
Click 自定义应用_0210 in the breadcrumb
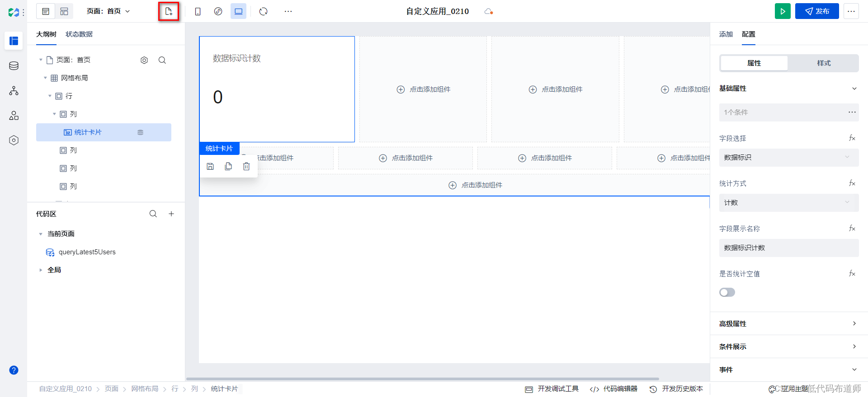(x=66, y=389)
